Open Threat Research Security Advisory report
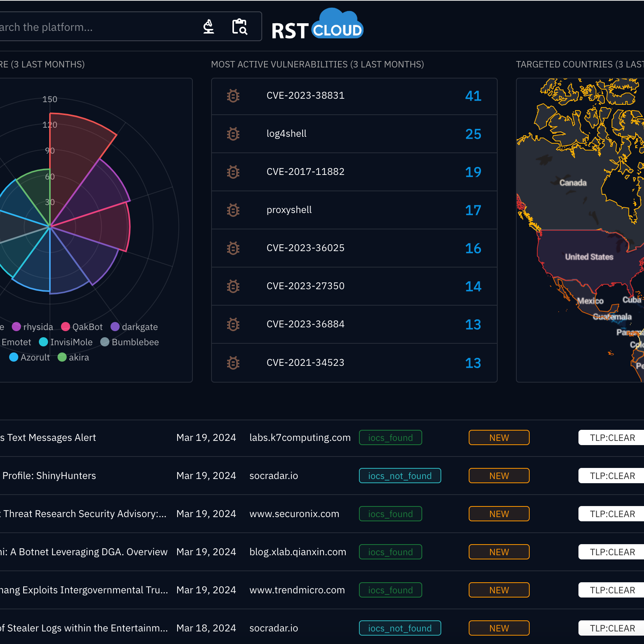644x644 pixels. (x=83, y=514)
